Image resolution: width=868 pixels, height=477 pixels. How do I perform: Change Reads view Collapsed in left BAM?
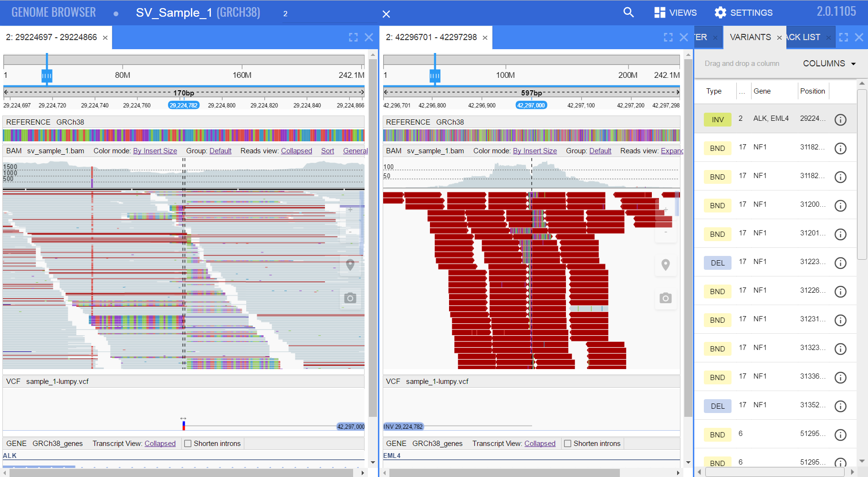[x=296, y=151]
